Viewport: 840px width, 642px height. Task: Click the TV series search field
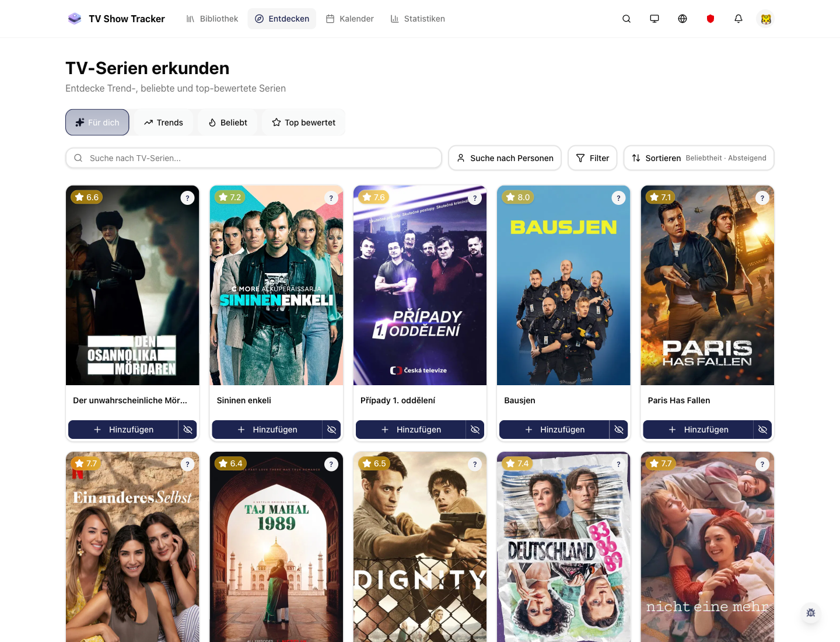254,158
